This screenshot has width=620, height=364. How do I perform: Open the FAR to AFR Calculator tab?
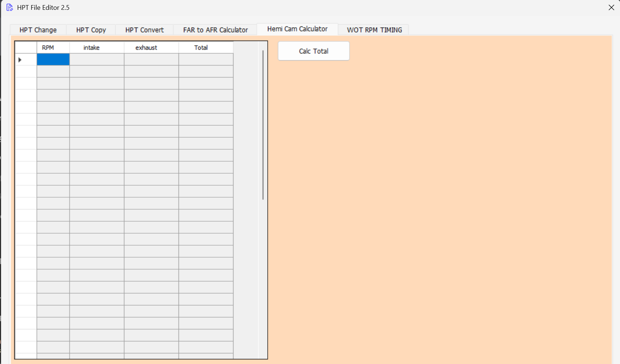[x=215, y=30]
